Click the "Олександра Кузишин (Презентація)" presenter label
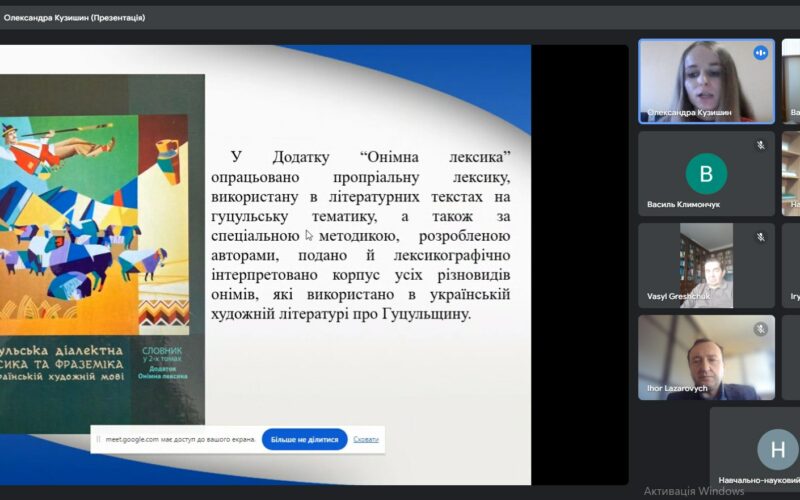The height and width of the screenshot is (500, 800). coord(75,17)
